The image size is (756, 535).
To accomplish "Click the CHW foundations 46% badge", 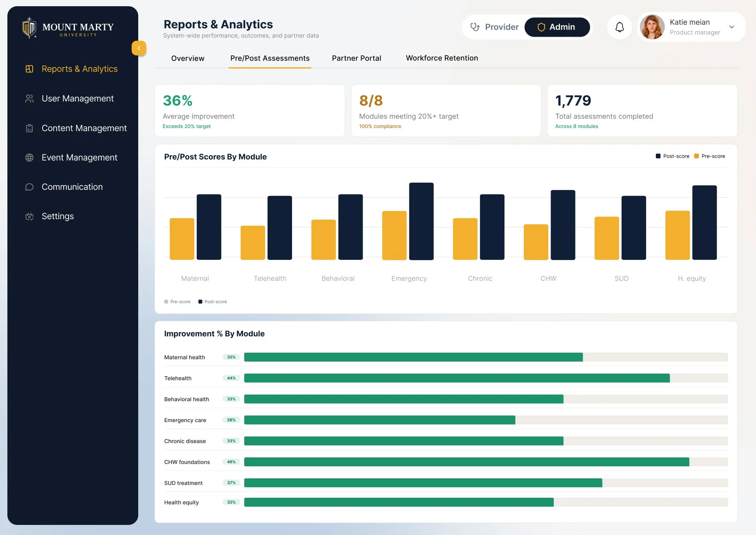I will pos(231,462).
